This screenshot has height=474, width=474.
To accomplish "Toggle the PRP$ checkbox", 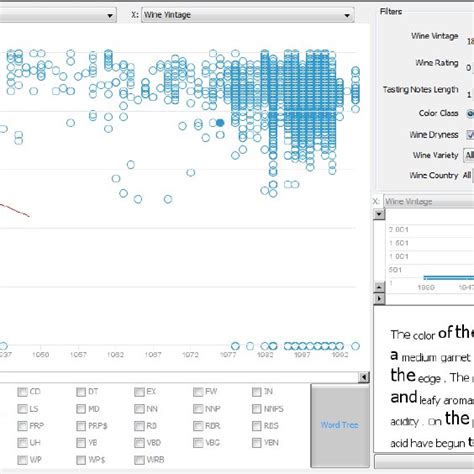I will [x=81, y=426].
